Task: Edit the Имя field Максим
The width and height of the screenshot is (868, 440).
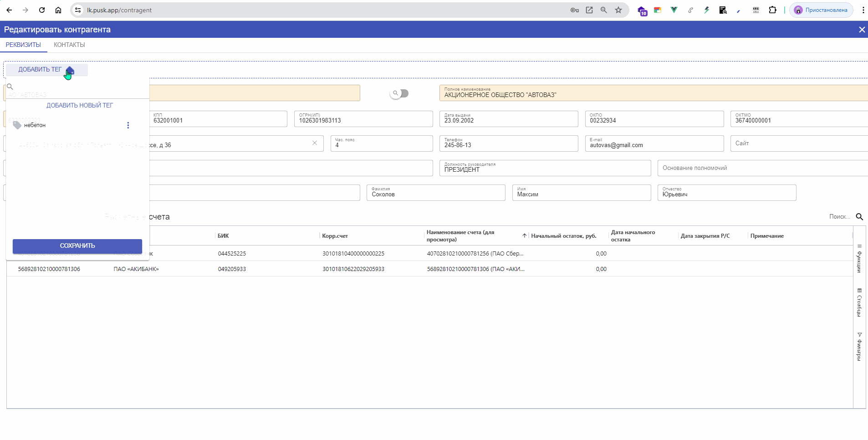Action: point(582,193)
